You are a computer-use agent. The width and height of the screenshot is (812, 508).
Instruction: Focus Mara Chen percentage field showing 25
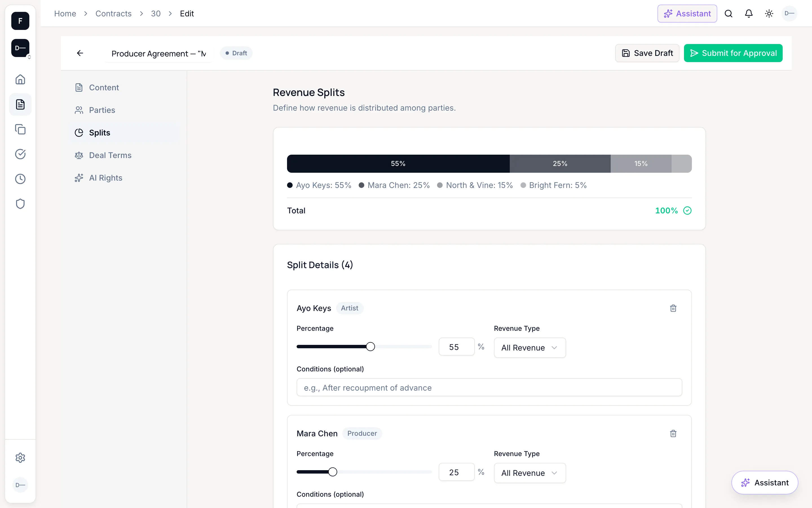(x=457, y=472)
